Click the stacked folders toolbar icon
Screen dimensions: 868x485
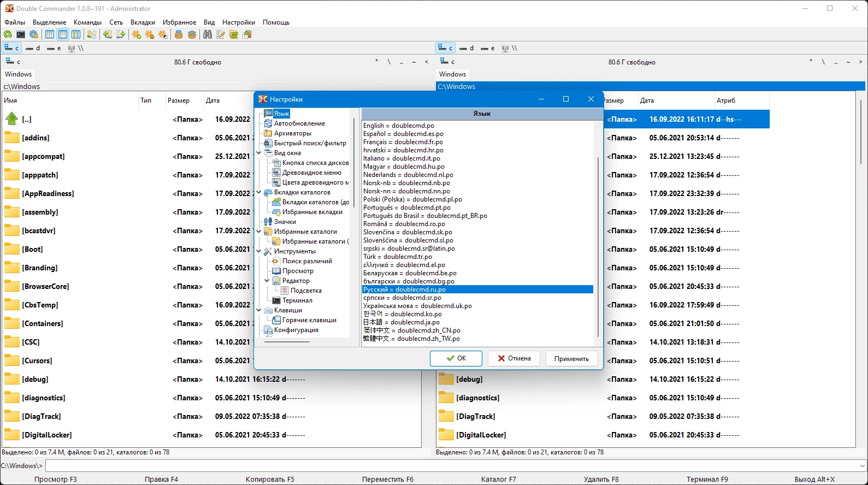pos(234,34)
